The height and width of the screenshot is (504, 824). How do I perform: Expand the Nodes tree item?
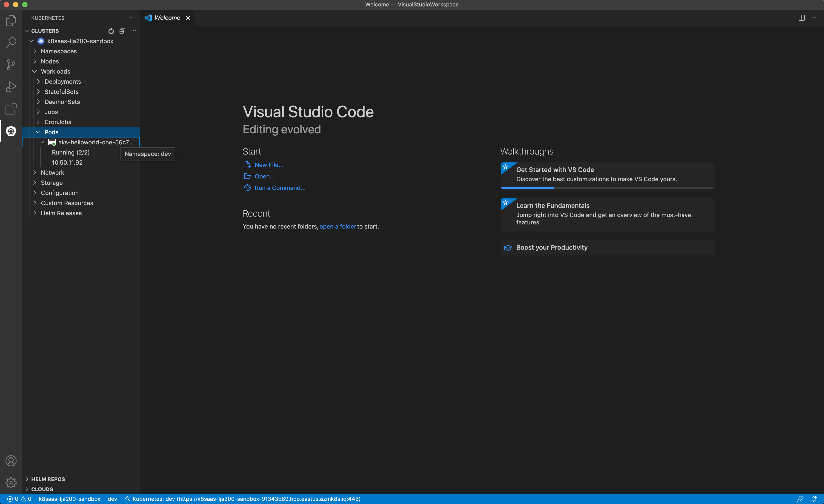(x=34, y=61)
